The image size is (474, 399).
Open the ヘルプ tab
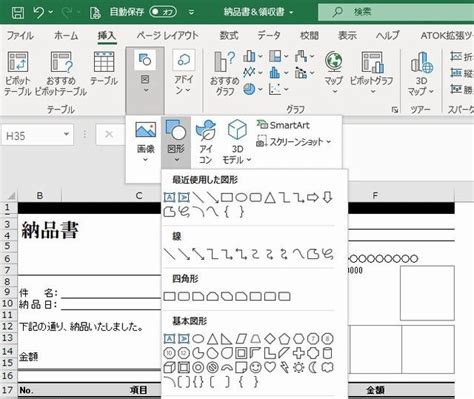coord(387,35)
